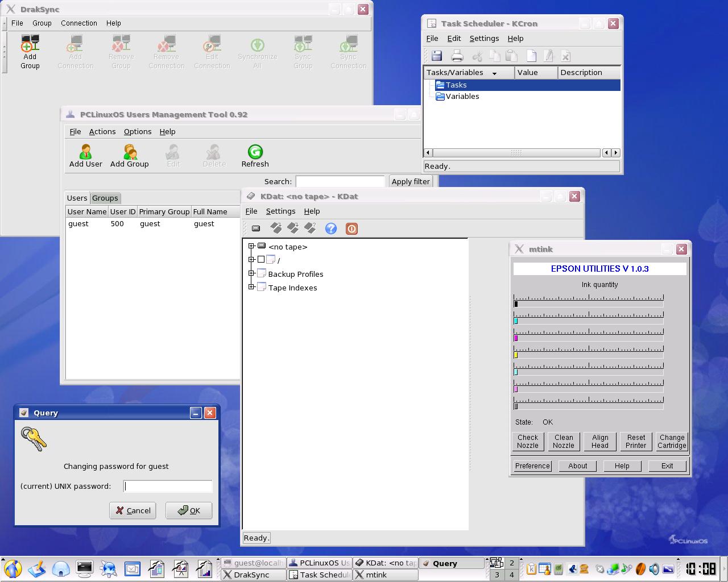Viewport: 728px width, 582px height.
Task: Click Save icon in KCron toolbar
Action: point(437,56)
